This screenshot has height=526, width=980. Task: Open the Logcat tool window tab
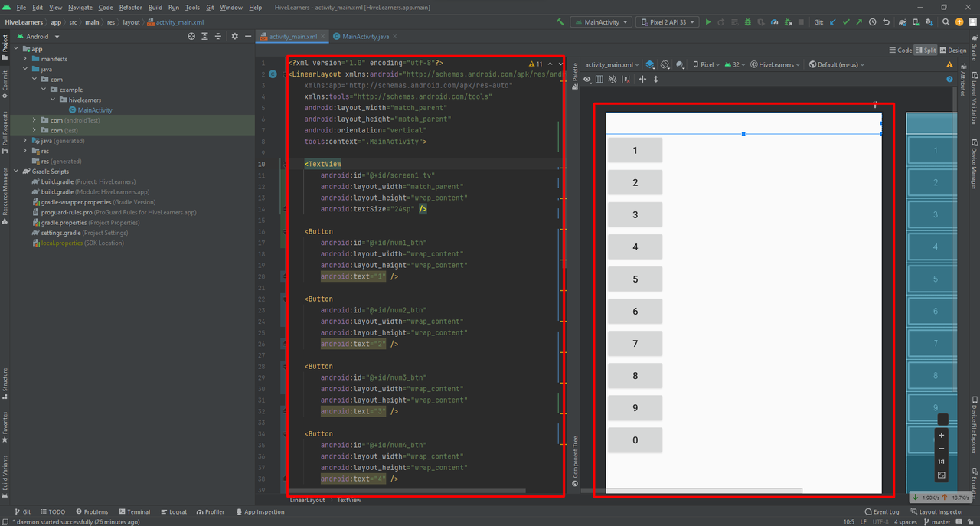[x=173, y=511]
